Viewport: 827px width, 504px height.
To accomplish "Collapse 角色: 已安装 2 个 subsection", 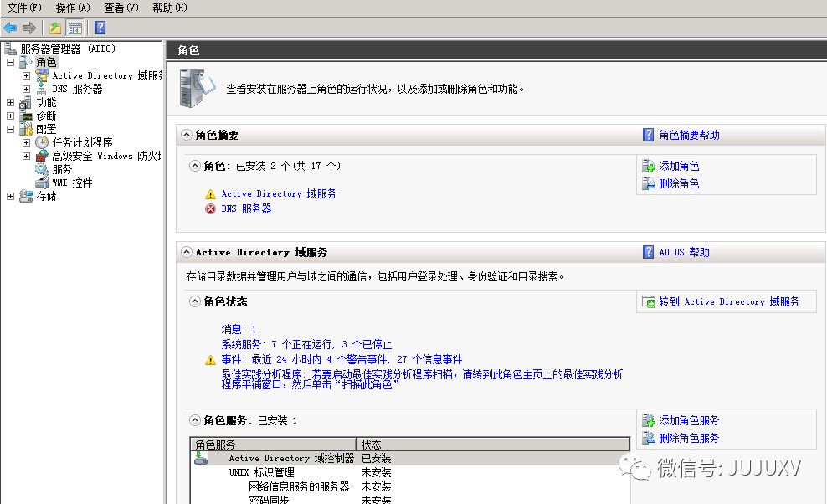I will pos(195,166).
